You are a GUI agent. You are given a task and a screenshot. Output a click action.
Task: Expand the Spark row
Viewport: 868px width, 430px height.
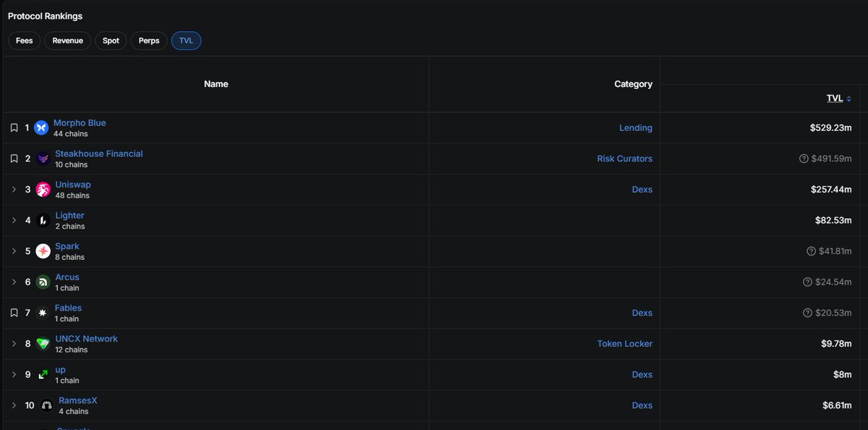[x=14, y=251]
